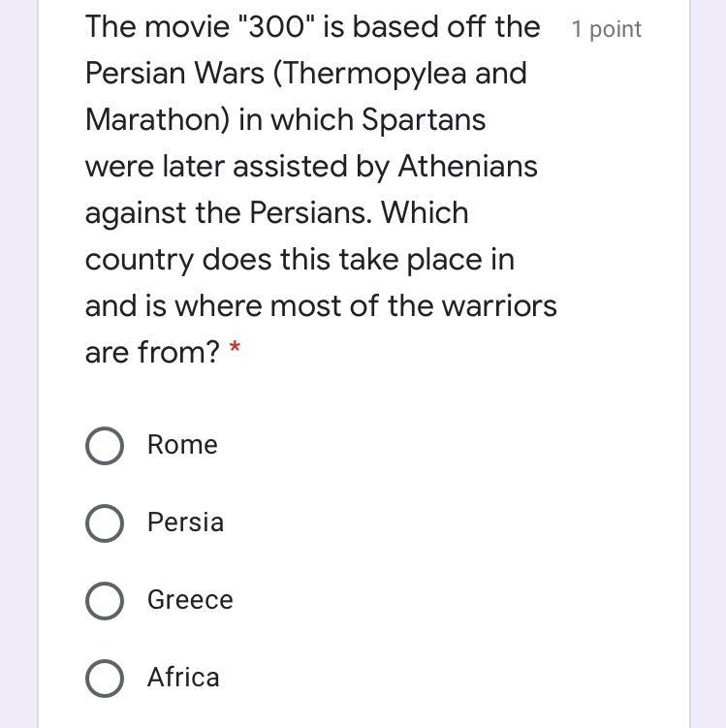Click the 'Persia' answer label text
The image size is (726, 728).
(185, 522)
